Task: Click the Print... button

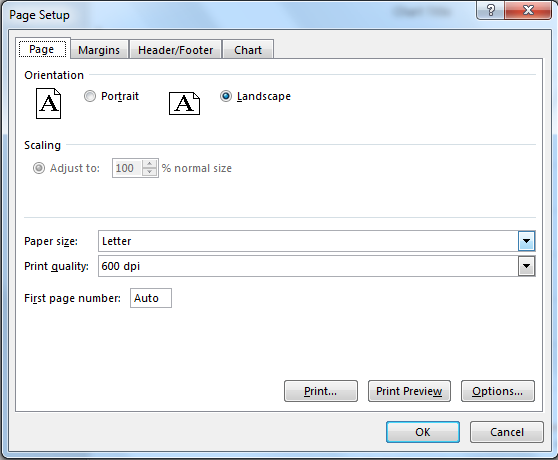Action: coord(321,391)
